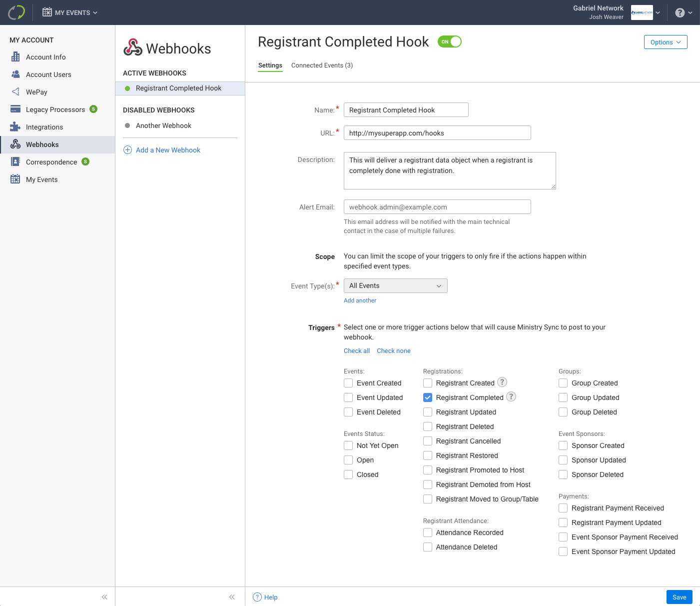The width and height of the screenshot is (700, 606).
Task: Open the Event Type All Events dropdown
Action: tap(396, 285)
